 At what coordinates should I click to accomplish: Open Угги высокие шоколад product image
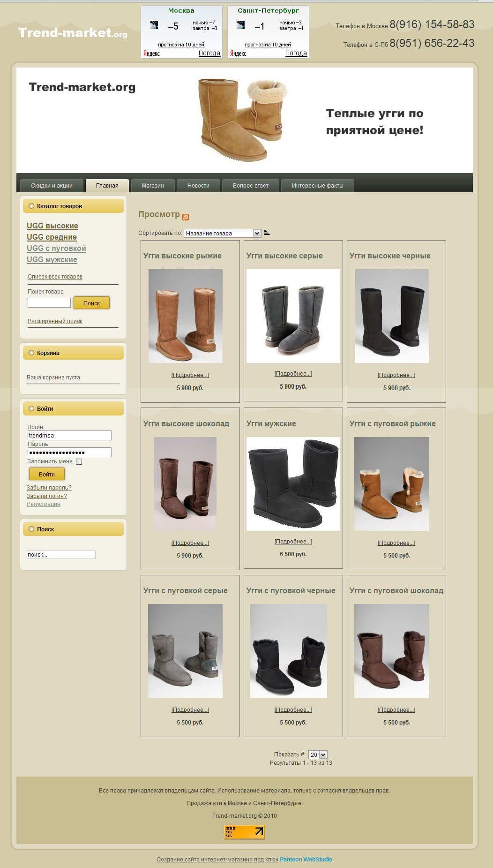pos(186,484)
